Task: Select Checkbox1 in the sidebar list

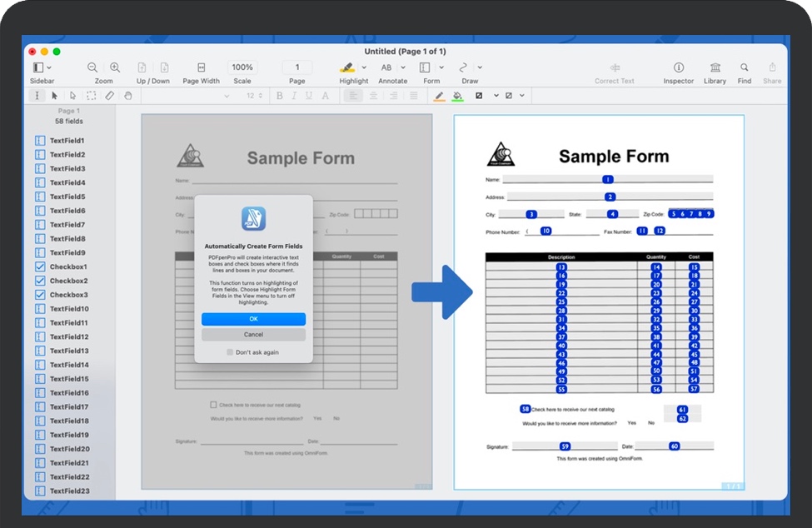Action: tap(61, 266)
